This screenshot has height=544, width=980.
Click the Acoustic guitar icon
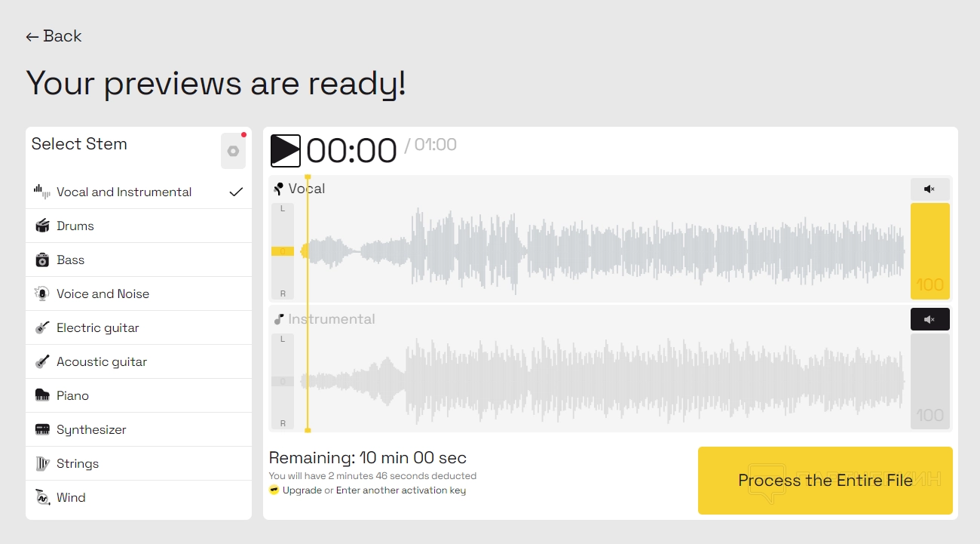[x=42, y=361]
